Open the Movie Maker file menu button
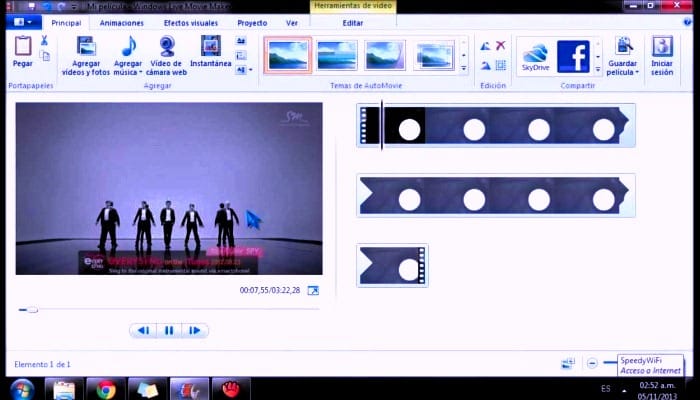 click(x=24, y=22)
